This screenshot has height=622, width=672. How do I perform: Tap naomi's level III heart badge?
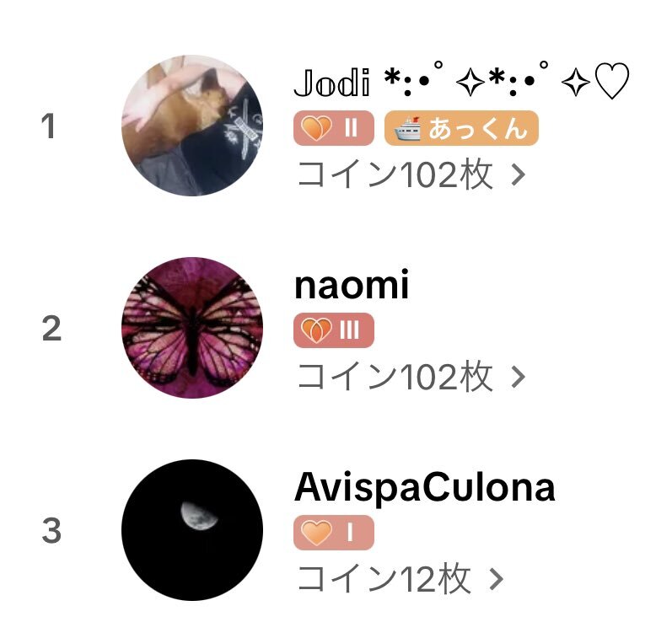(x=333, y=330)
